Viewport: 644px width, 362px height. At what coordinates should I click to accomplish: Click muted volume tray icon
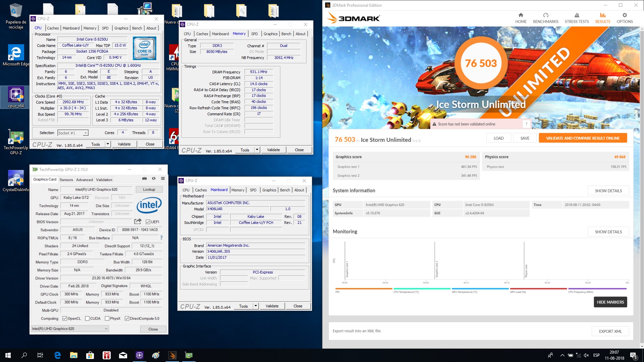586,355
